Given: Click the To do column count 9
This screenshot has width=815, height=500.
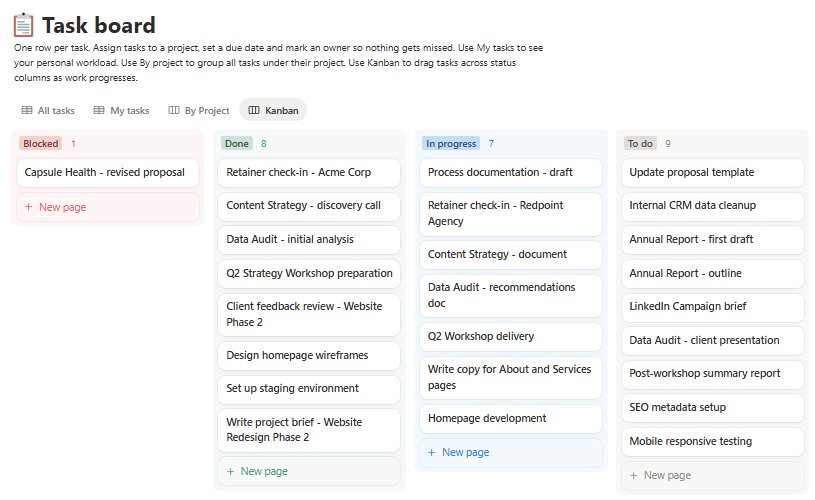Looking at the screenshot, I should coord(668,143).
